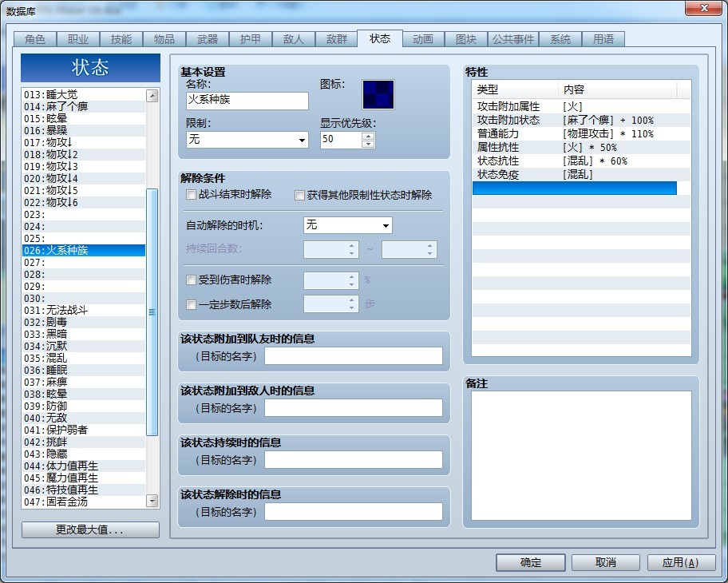Click the enemy state-added message field
Viewport: 728px width, 583px height.
point(354,408)
